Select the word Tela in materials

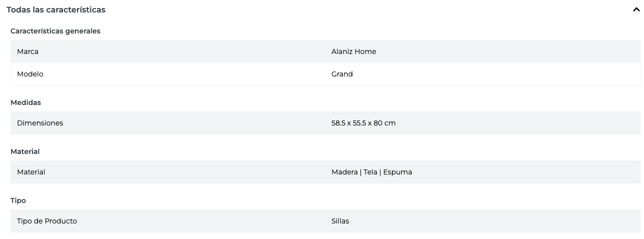point(370,172)
